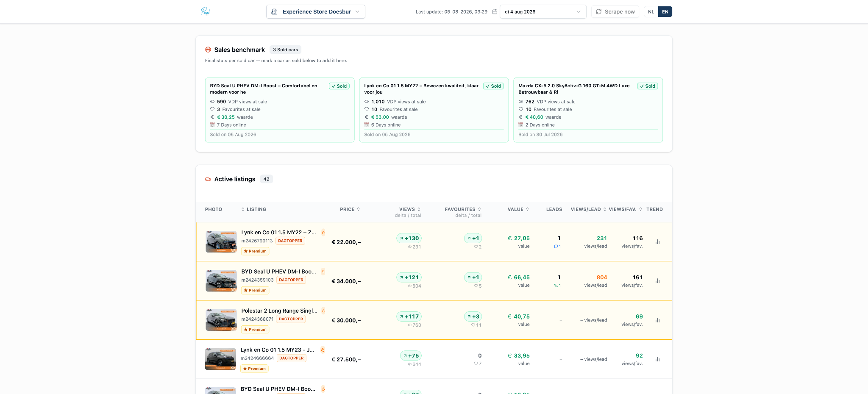The image size is (868, 394).
Task: Click the calendar icon beside the date picker
Action: tap(495, 12)
